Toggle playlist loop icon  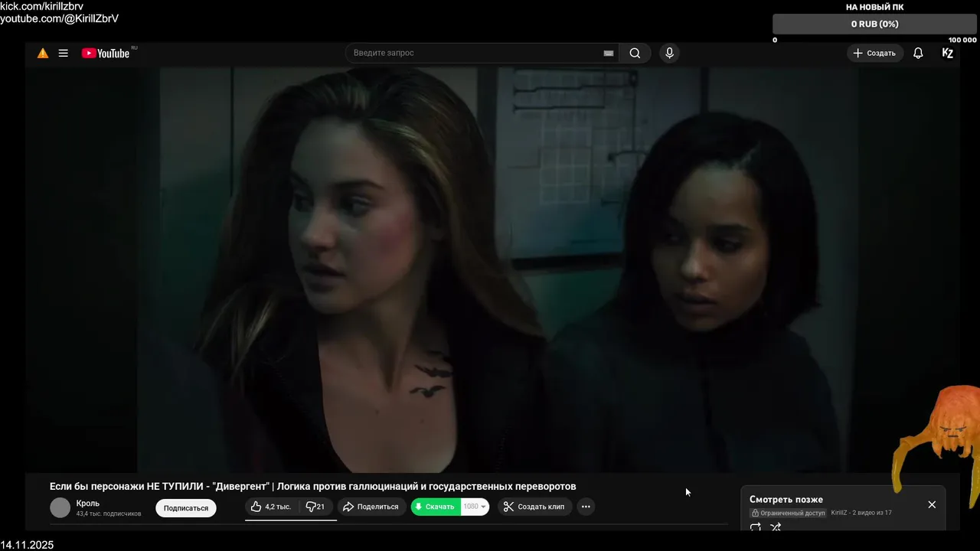[x=756, y=527]
